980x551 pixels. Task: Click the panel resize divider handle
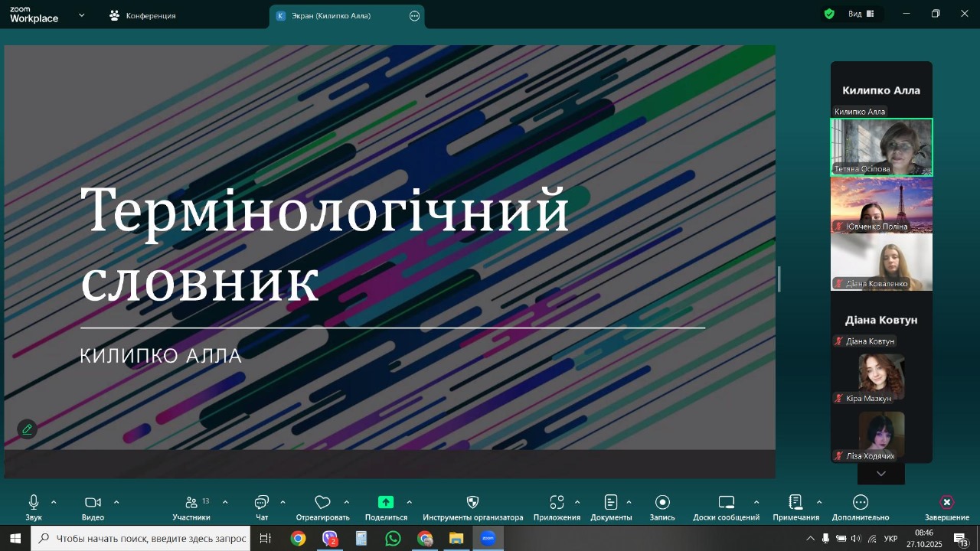[779, 279]
